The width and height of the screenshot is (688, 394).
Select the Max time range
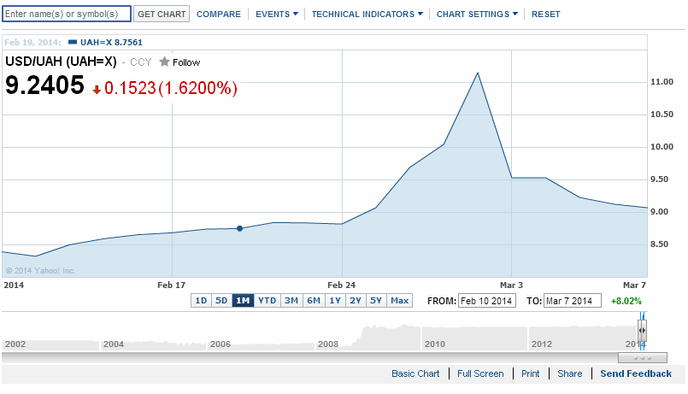399,301
